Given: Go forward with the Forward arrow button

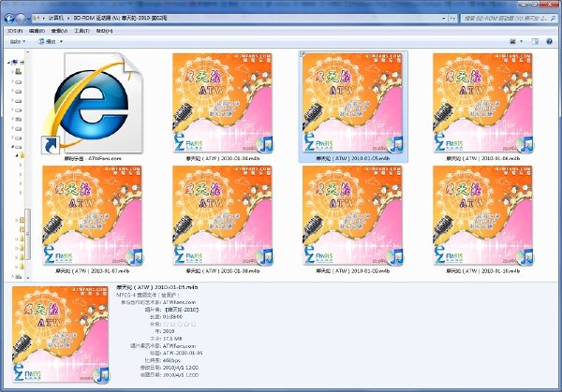Looking at the screenshot, I should 21,18.
